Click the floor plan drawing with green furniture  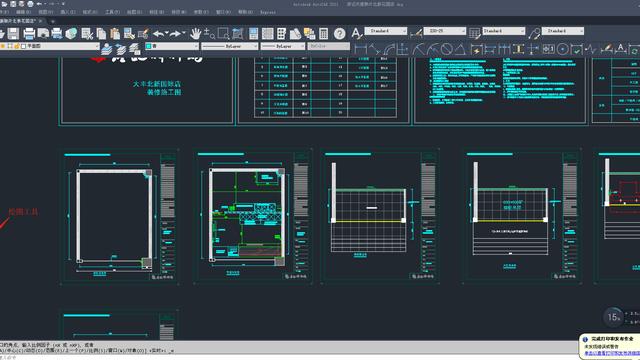(247, 216)
